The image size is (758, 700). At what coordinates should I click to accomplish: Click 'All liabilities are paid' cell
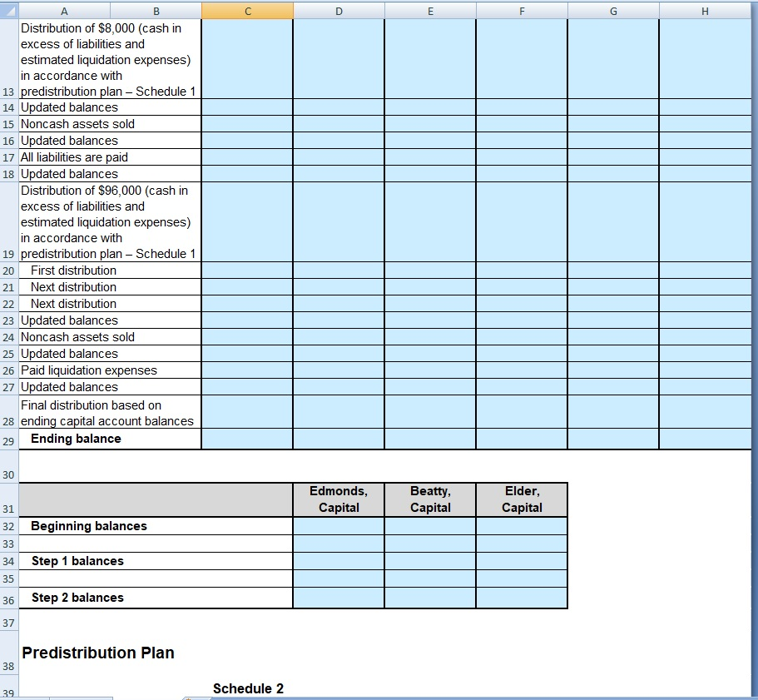(110, 157)
